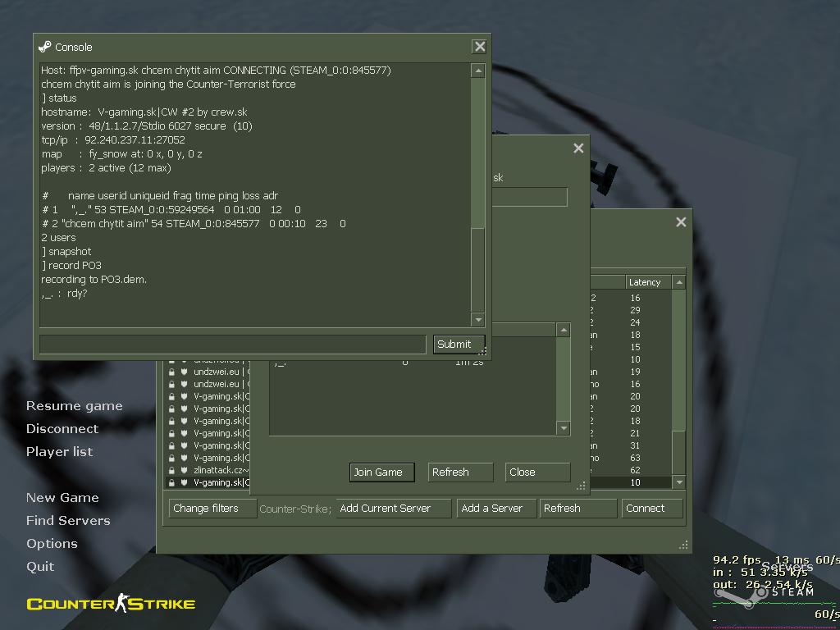The image size is (840, 630).
Task: Open Find Servers from main menu
Action: tap(68, 521)
